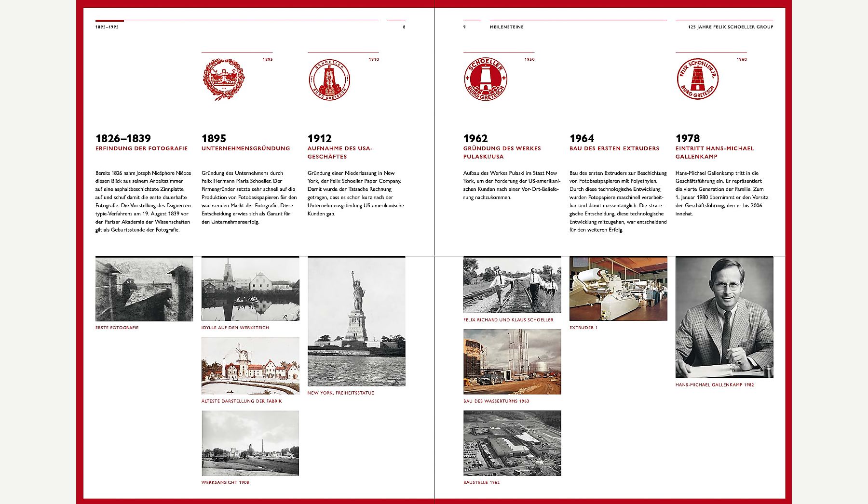Click the header text 1895–1995

pyautogui.click(x=107, y=27)
